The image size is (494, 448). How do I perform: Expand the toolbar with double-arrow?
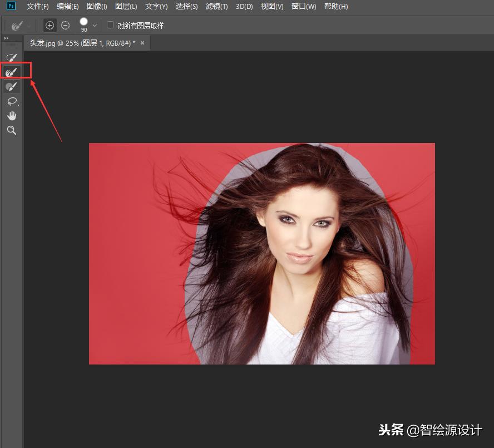click(6, 38)
